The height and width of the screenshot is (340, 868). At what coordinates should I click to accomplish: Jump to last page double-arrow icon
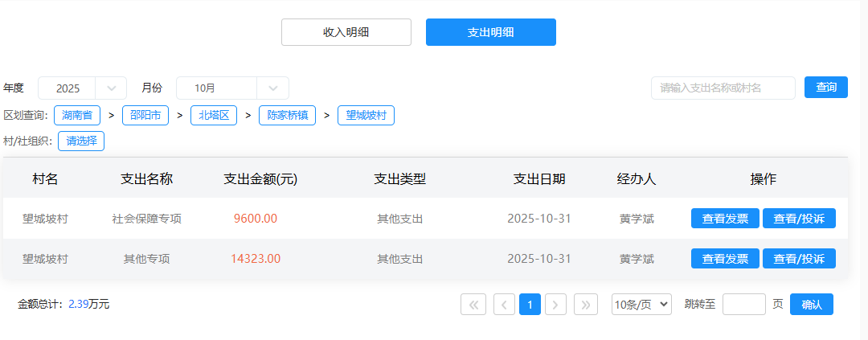point(586,305)
